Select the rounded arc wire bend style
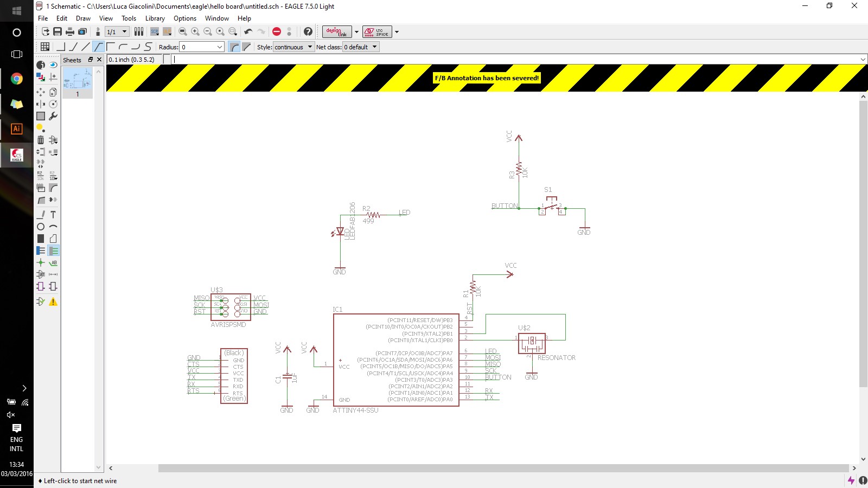The height and width of the screenshot is (488, 868). tap(123, 47)
